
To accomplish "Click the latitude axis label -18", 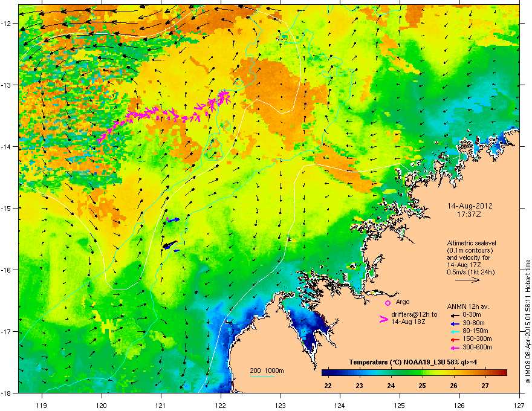I will point(7,393).
